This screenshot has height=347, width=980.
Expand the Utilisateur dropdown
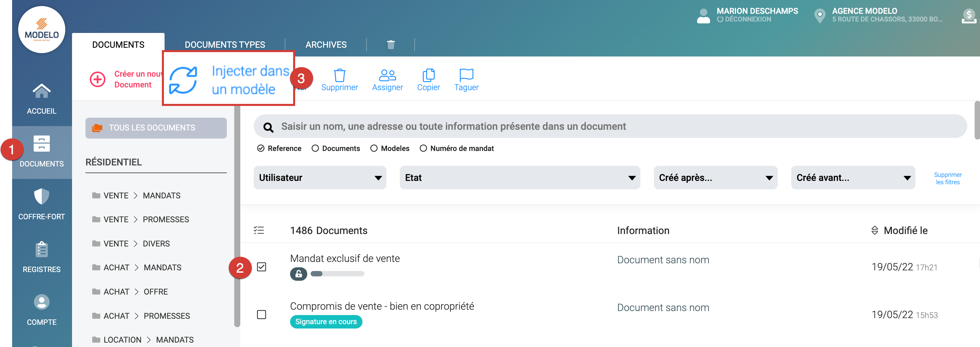click(x=320, y=178)
